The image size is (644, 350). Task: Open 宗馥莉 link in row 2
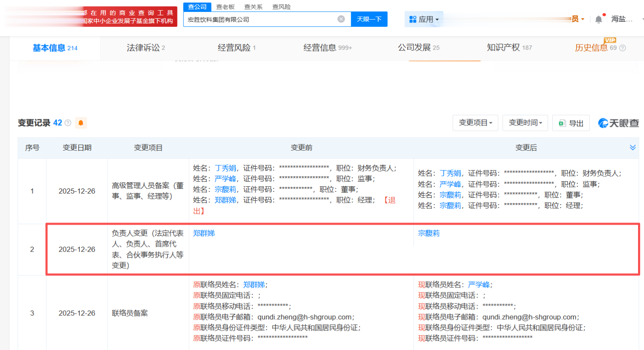pyautogui.click(x=428, y=233)
